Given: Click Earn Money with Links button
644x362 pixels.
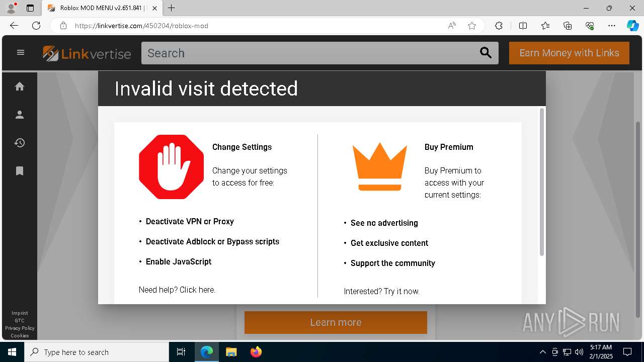Looking at the screenshot, I should tap(569, 53).
